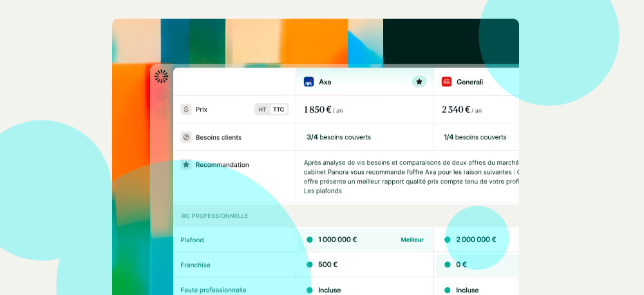Click the Panora sunburst logo icon

162,77
